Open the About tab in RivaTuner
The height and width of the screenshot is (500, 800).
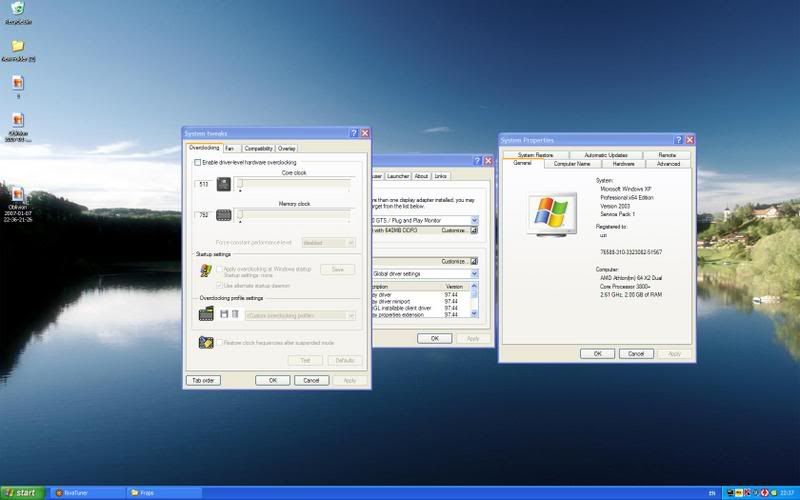pos(421,176)
